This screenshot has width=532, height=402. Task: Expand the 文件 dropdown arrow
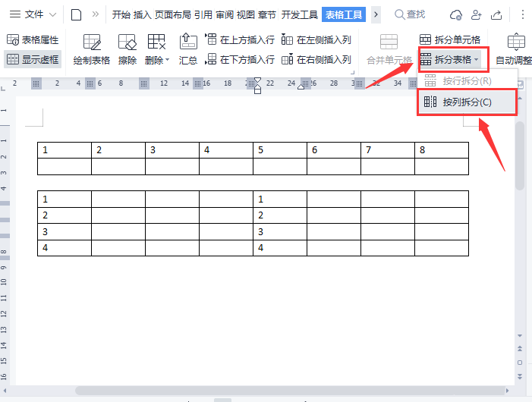pos(52,14)
